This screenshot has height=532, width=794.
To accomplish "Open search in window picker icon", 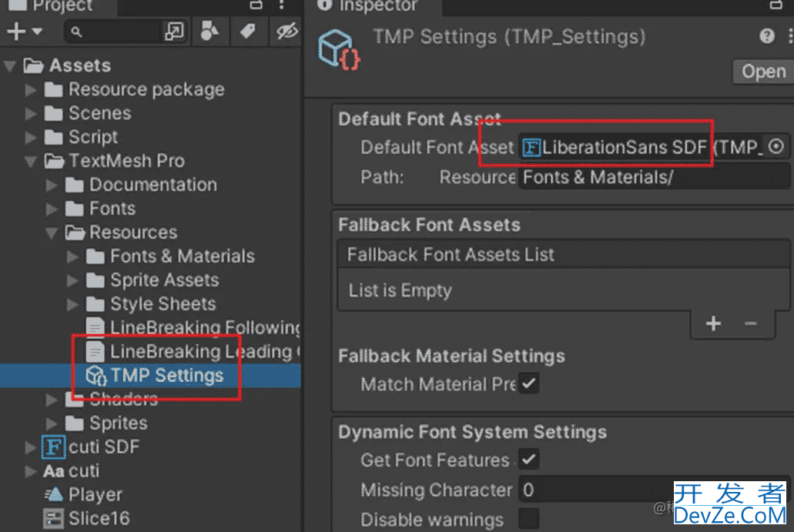I will (174, 32).
